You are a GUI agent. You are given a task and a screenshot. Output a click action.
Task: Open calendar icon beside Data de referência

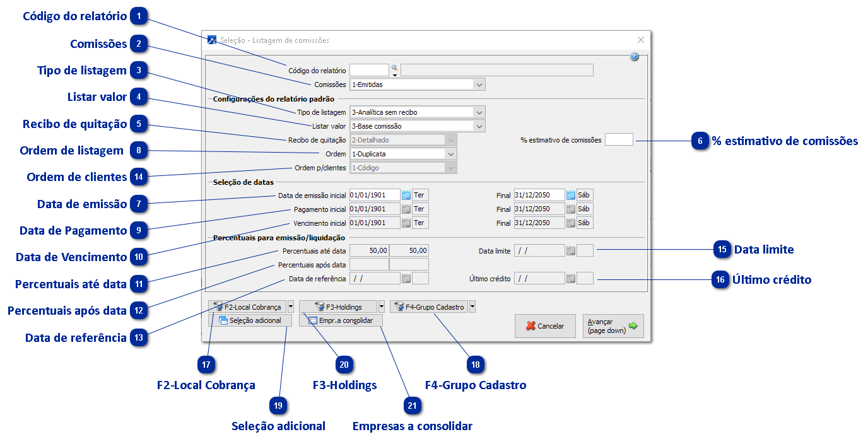tap(406, 278)
